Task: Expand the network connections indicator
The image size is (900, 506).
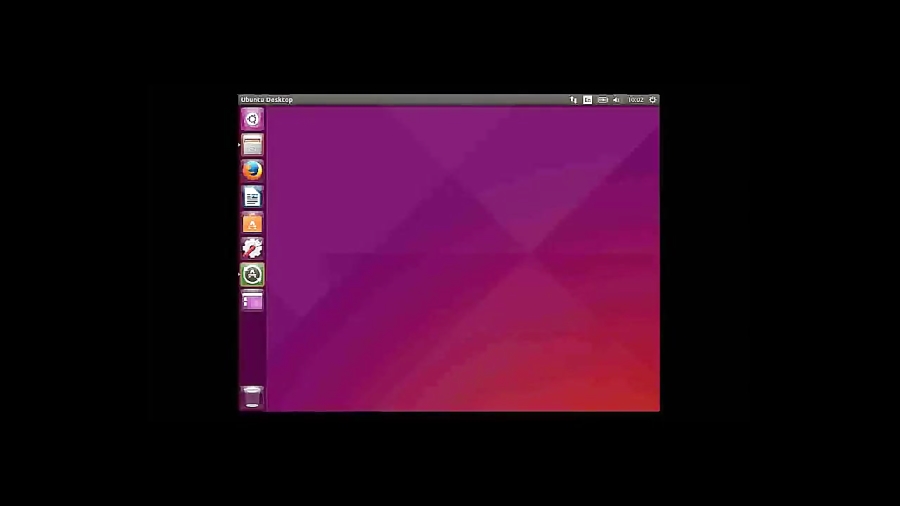Action: (573, 100)
